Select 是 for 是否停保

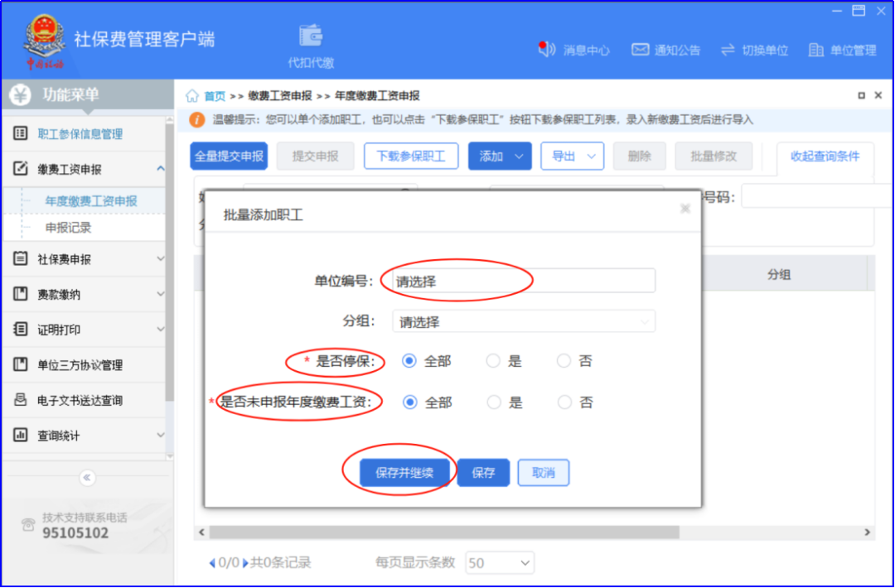pyautogui.click(x=493, y=361)
